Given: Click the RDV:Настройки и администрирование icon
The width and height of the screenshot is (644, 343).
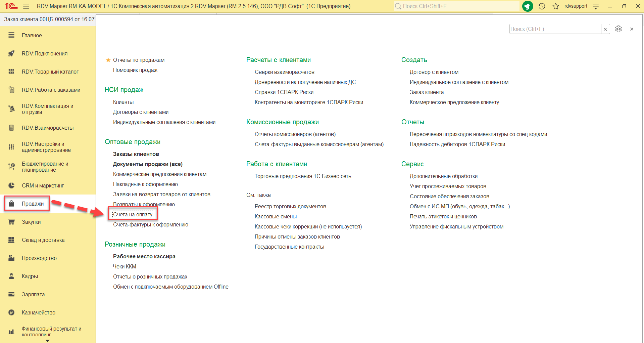Looking at the screenshot, I should pyautogui.click(x=11, y=147).
